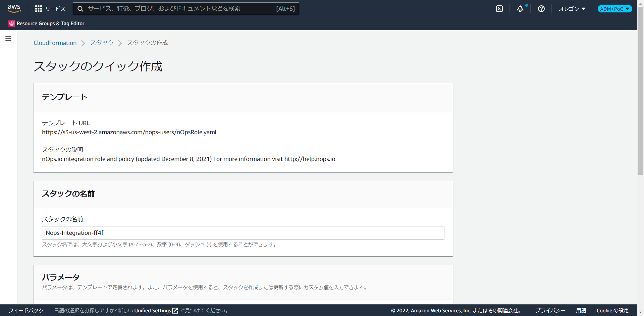This screenshot has height=316, width=644.
Task: Click the nOps.io stack description text
Action: click(189, 159)
